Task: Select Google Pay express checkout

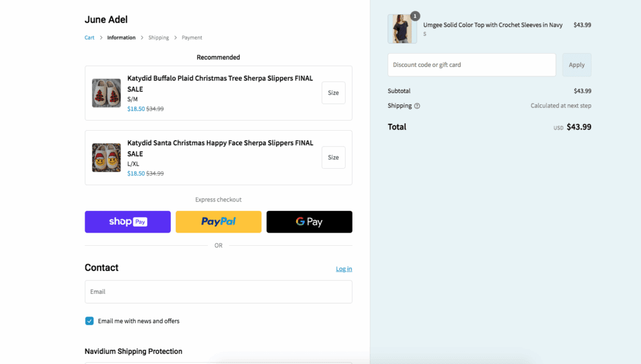Action: point(309,222)
